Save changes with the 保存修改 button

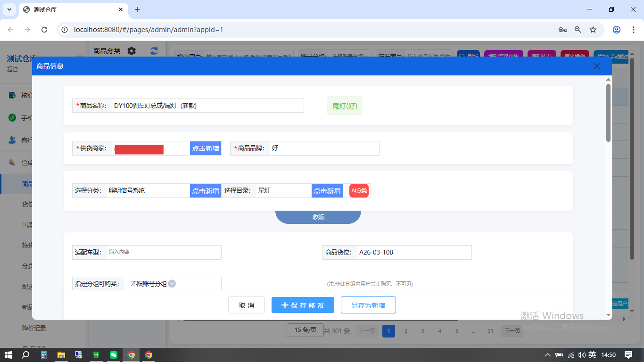pyautogui.click(x=303, y=305)
